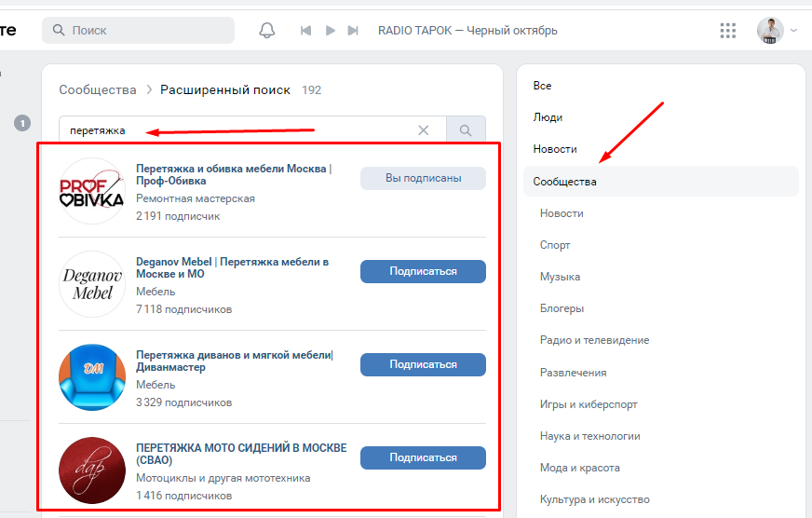Subscribe to ПЕРЕТЯЖКА МОТО СИДЕНИЙ community
812x518 pixels.
[423, 458]
